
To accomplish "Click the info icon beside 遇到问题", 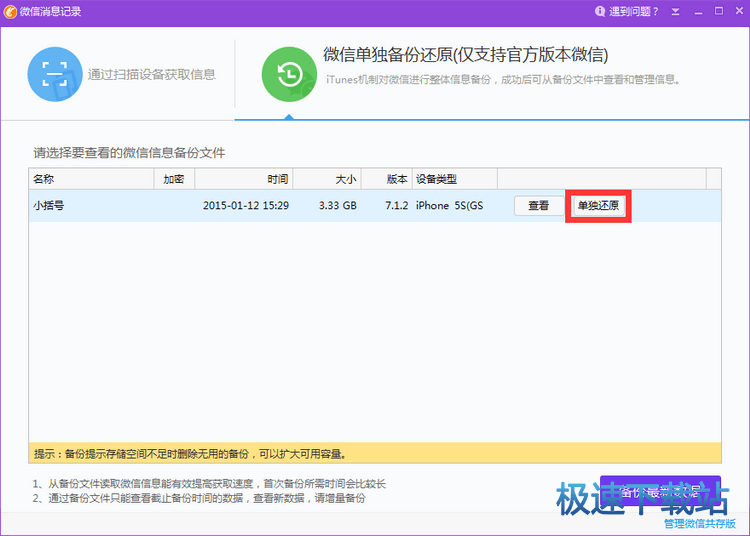I will click(x=599, y=12).
